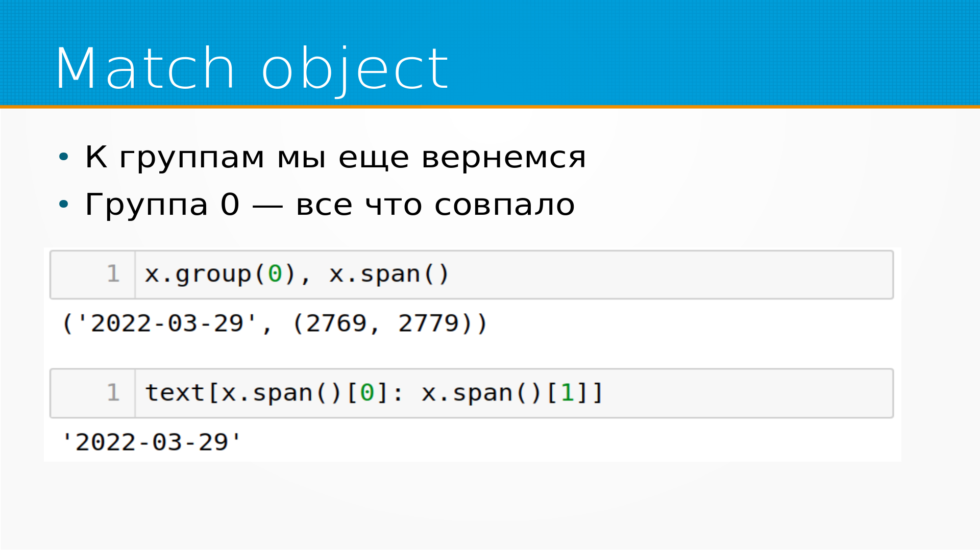Image resolution: width=980 pixels, height=551 pixels.
Task: Click the final output string '2022-03-29'
Action: tap(152, 442)
